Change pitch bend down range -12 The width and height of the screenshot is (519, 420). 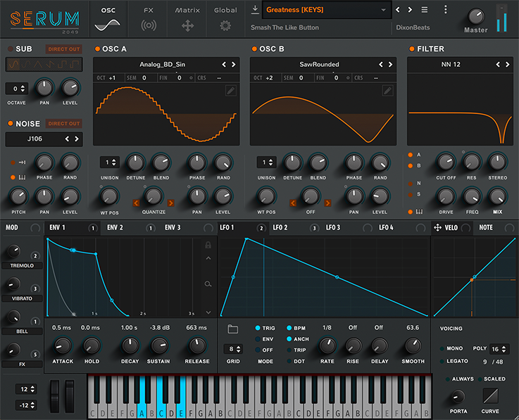[x=27, y=405]
